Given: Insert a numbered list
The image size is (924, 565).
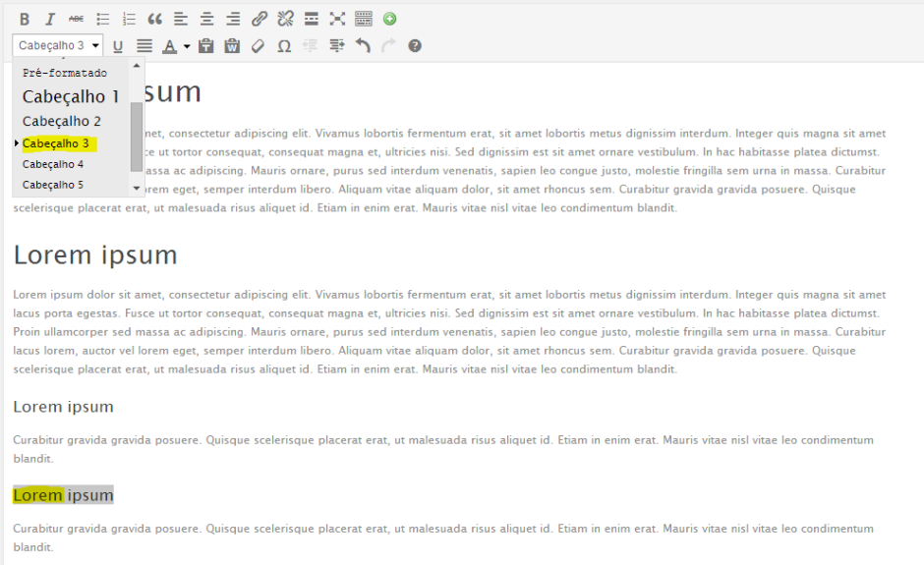Looking at the screenshot, I should click(x=129, y=19).
